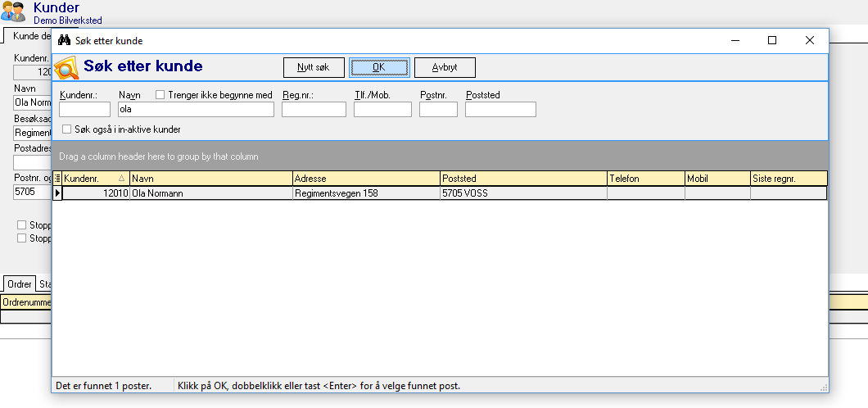
Task: Open the tab next to Ordrer in Kunder window
Action: coord(44,284)
